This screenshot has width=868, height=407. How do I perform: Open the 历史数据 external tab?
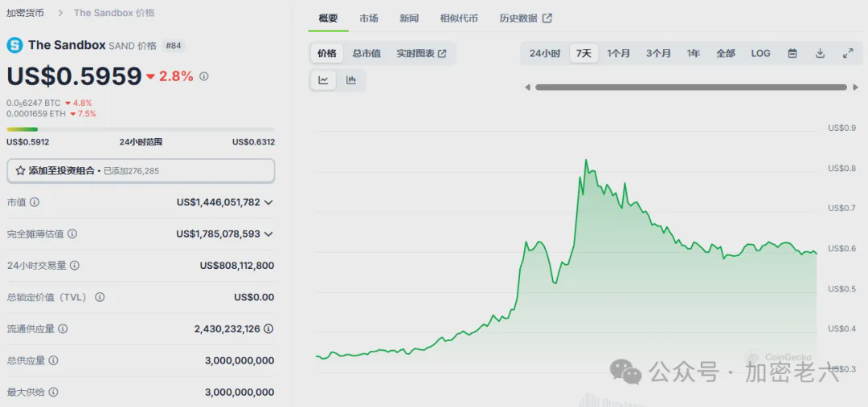pos(526,18)
